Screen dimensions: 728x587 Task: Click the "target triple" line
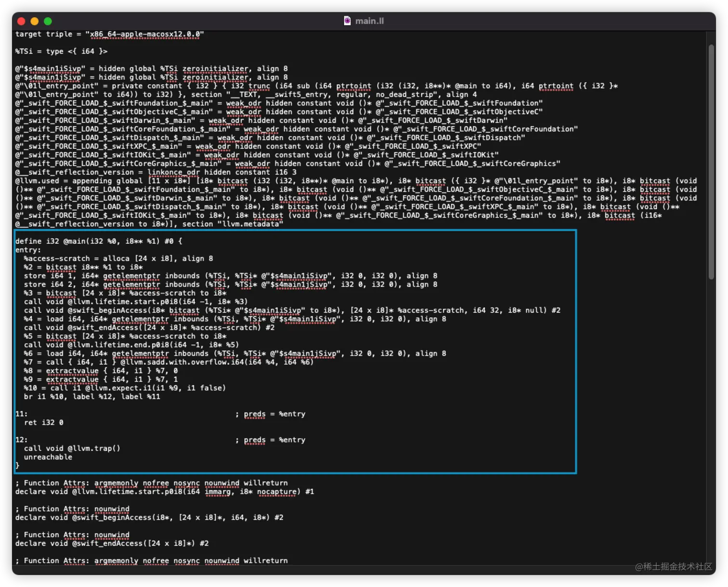click(109, 34)
